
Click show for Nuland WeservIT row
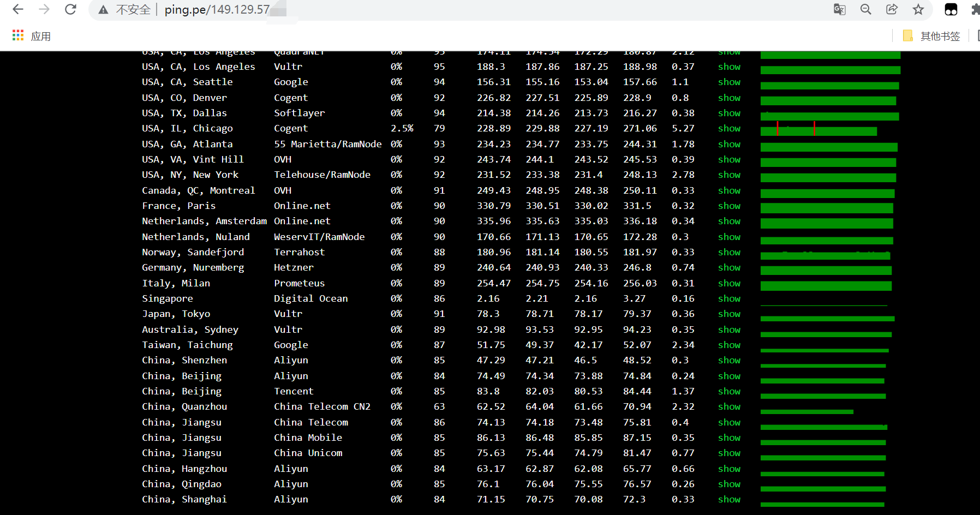[x=729, y=237]
